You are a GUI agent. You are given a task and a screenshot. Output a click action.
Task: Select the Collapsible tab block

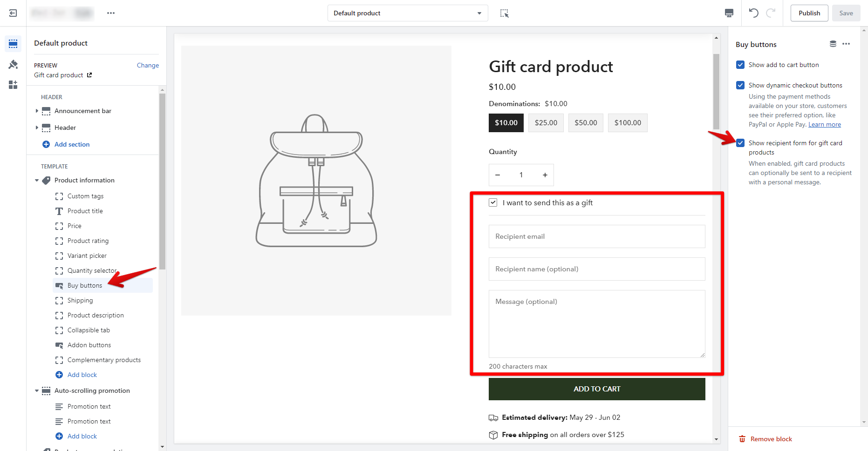coord(103,330)
